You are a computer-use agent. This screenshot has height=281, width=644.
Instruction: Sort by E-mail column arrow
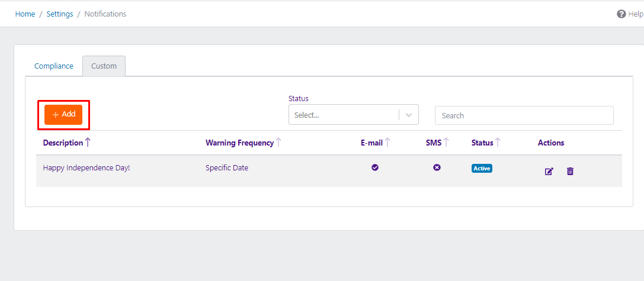click(387, 143)
